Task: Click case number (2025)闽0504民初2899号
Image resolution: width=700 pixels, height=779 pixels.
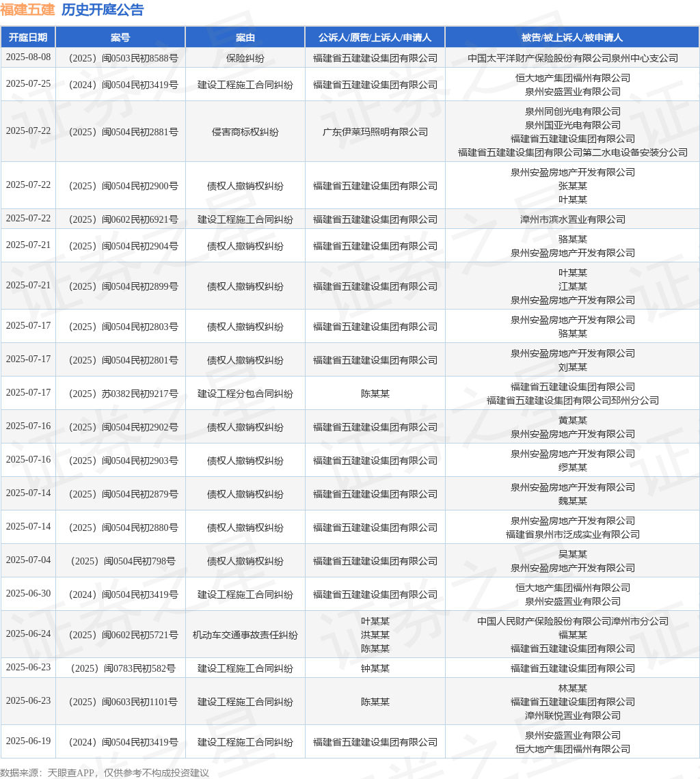Action: click(x=123, y=287)
